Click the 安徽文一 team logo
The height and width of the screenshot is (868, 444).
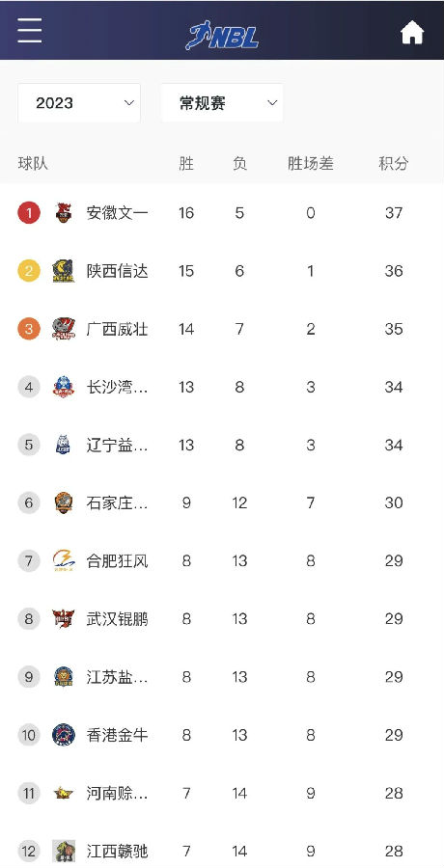(x=64, y=212)
